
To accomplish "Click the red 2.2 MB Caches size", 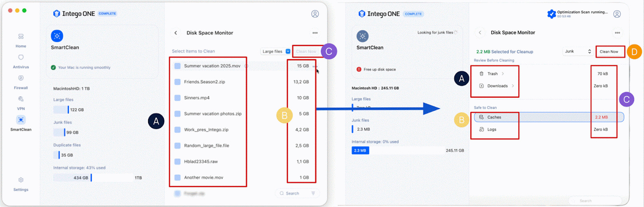I will click(601, 117).
